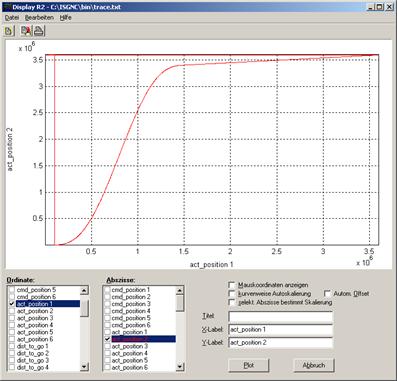Viewport: 397px width, 381px height.
Task: Check cmd_position 5 in Ordinate list
Action: coord(12,290)
